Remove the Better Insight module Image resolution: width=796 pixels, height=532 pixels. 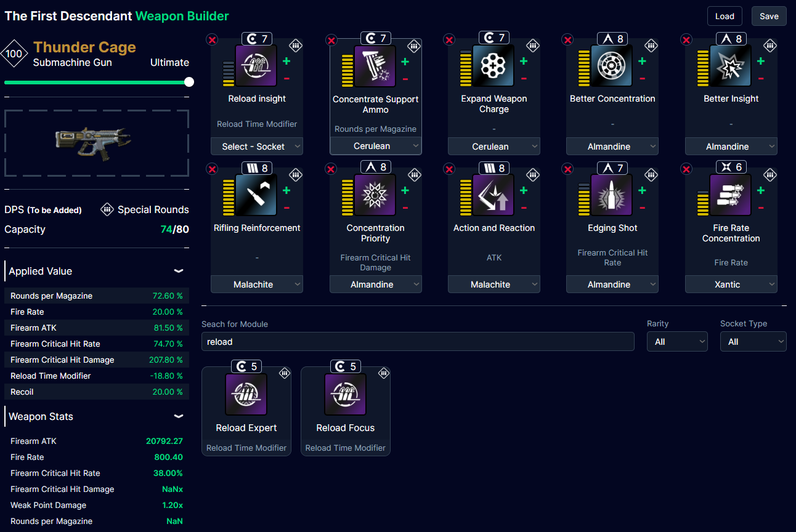coord(686,40)
